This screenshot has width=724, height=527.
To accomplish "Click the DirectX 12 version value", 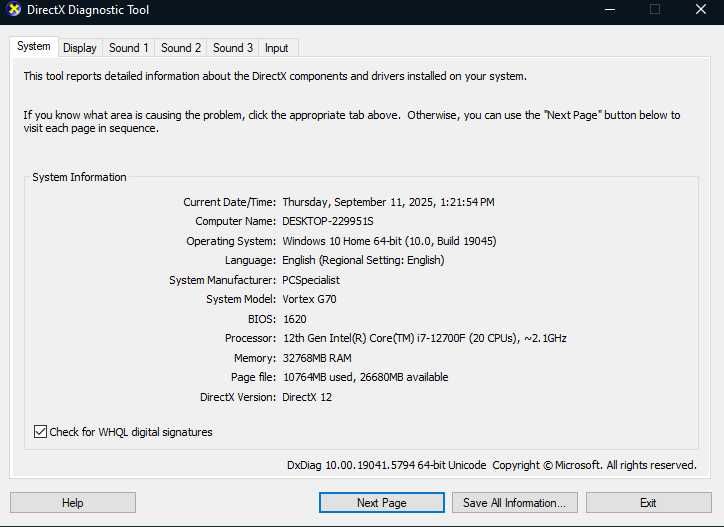I will (307, 397).
